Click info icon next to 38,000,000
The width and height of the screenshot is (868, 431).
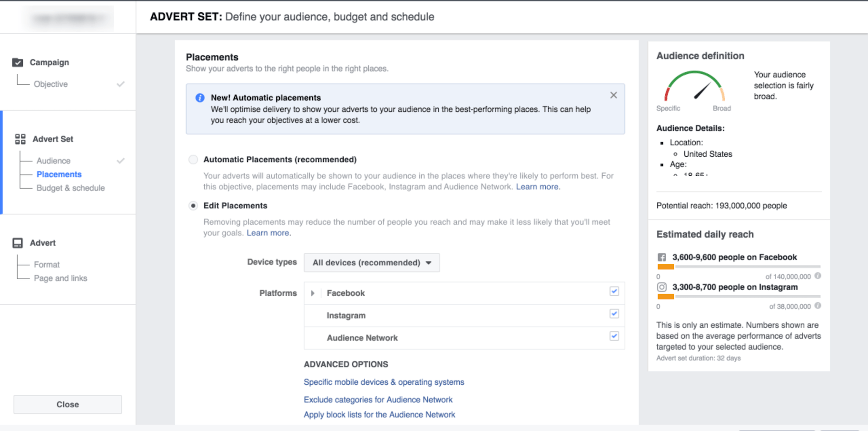click(818, 306)
